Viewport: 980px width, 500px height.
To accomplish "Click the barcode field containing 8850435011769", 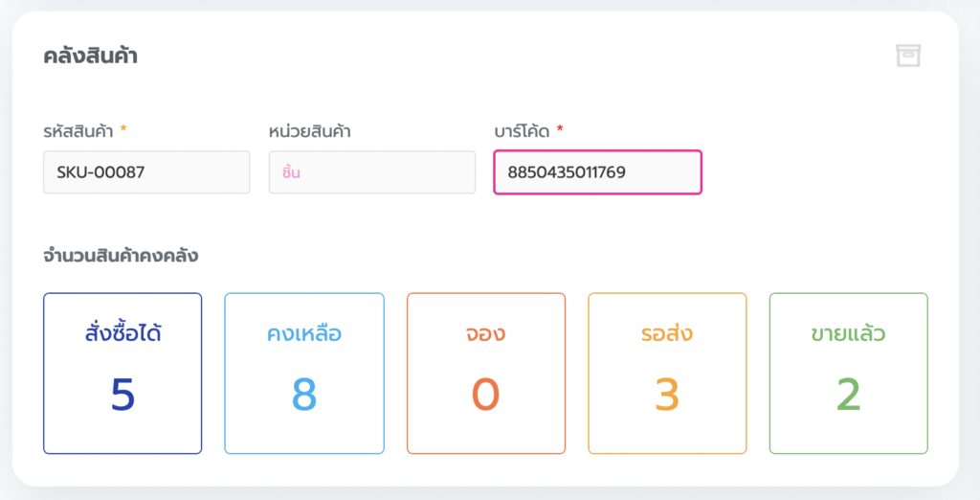I will pos(597,172).
